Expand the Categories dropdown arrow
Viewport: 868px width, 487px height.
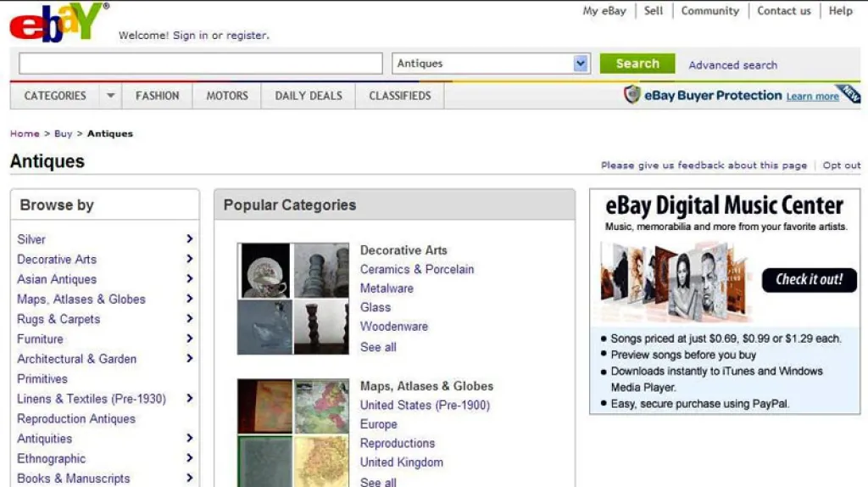pyautogui.click(x=111, y=95)
